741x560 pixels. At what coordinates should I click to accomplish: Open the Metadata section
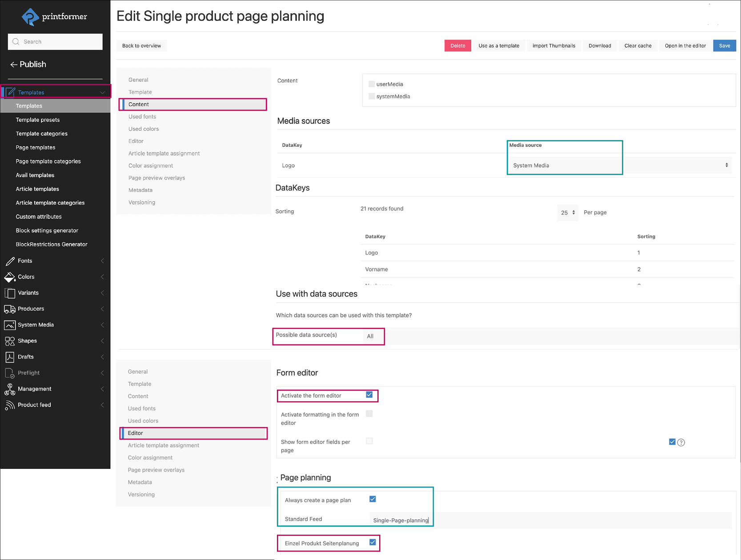(140, 190)
